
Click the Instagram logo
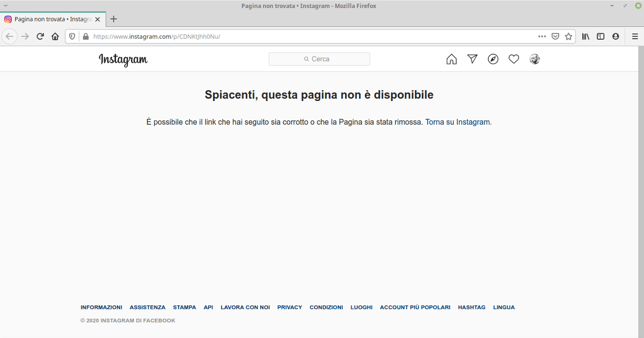(x=123, y=60)
